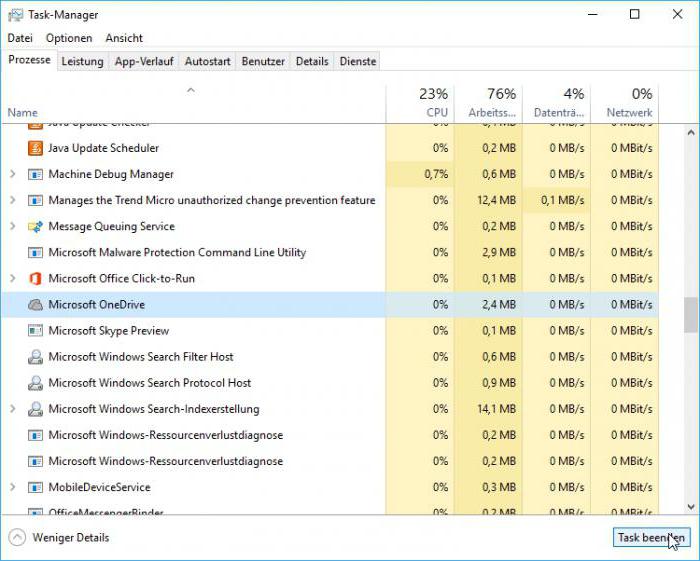Screen dimensions: 700x561
Task: Switch to the Benutzer tab
Action: [x=263, y=61]
